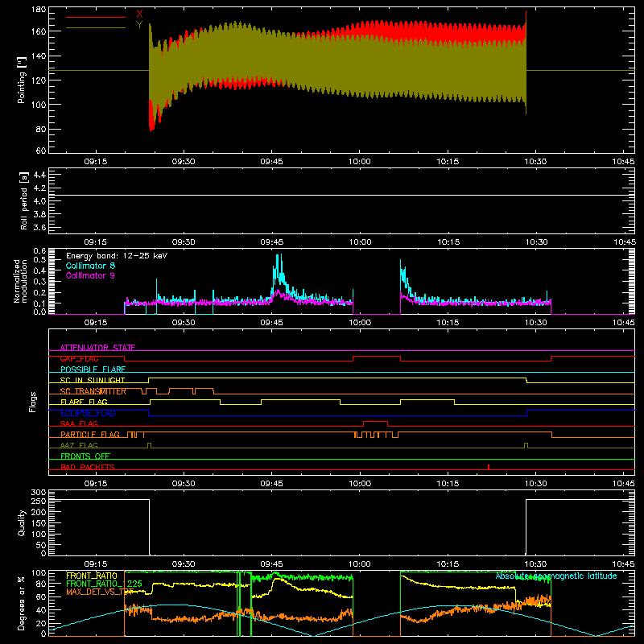Select the PARTICLE_FLAG label
This screenshot has height=644, width=644.
click(x=90, y=435)
